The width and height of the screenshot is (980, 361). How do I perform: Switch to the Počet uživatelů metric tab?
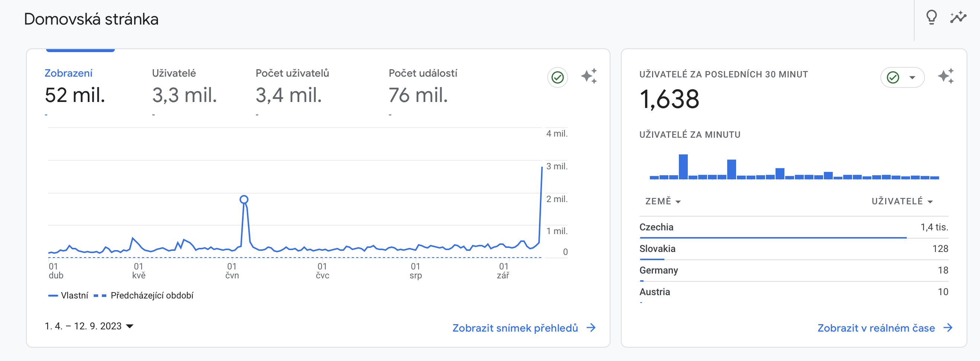[292, 88]
